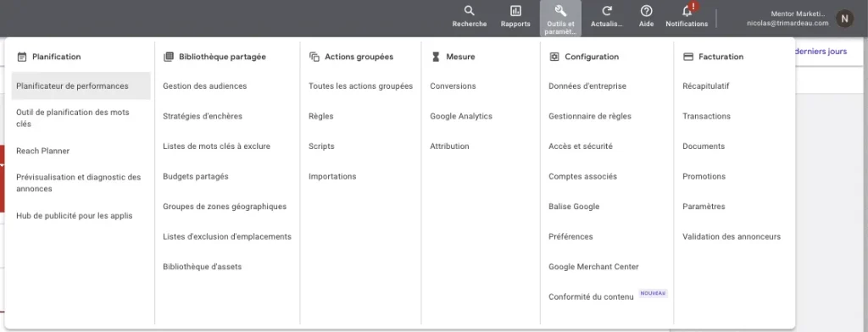Open Préférences

tap(570, 236)
